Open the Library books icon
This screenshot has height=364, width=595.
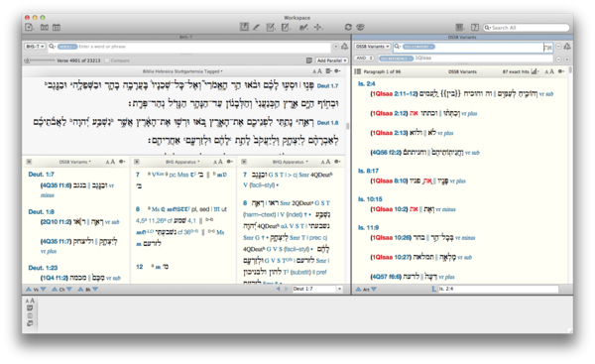tap(45, 27)
